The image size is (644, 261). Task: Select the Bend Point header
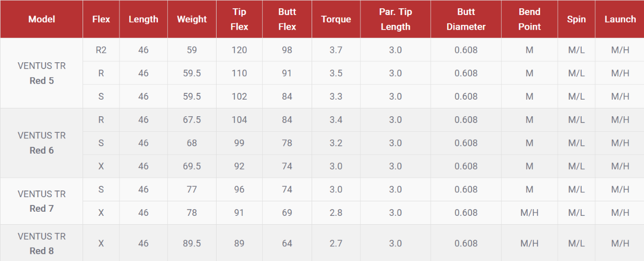pos(529,19)
